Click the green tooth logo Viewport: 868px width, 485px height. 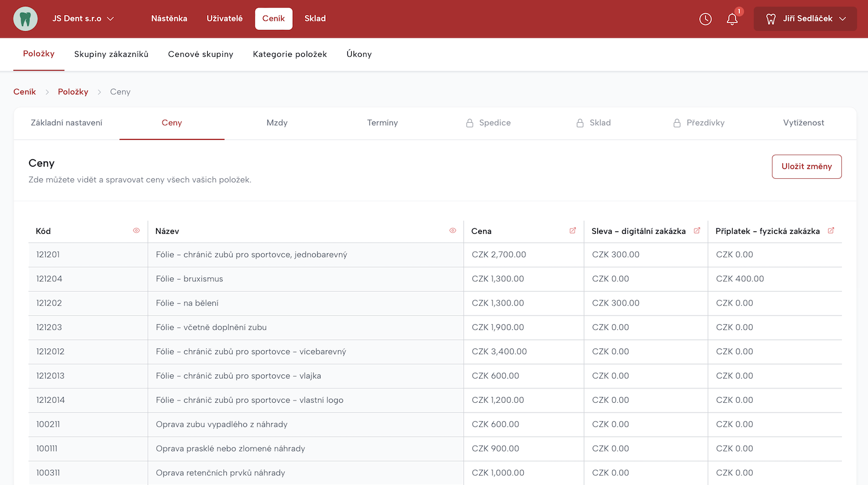(x=25, y=19)
